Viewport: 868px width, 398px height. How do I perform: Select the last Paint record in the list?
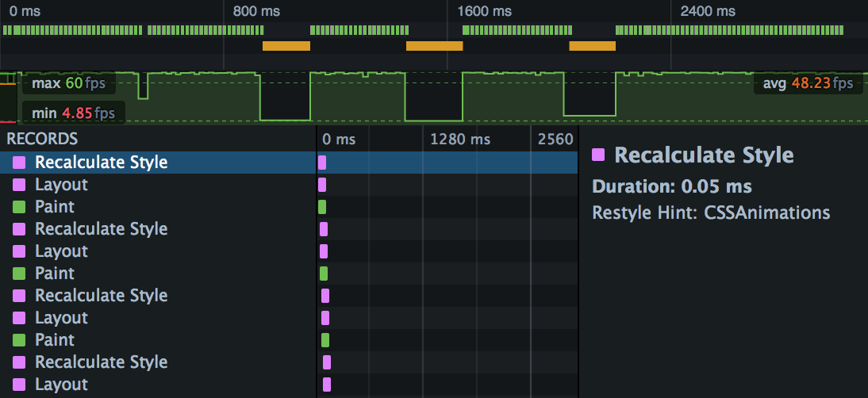point(55,340)
